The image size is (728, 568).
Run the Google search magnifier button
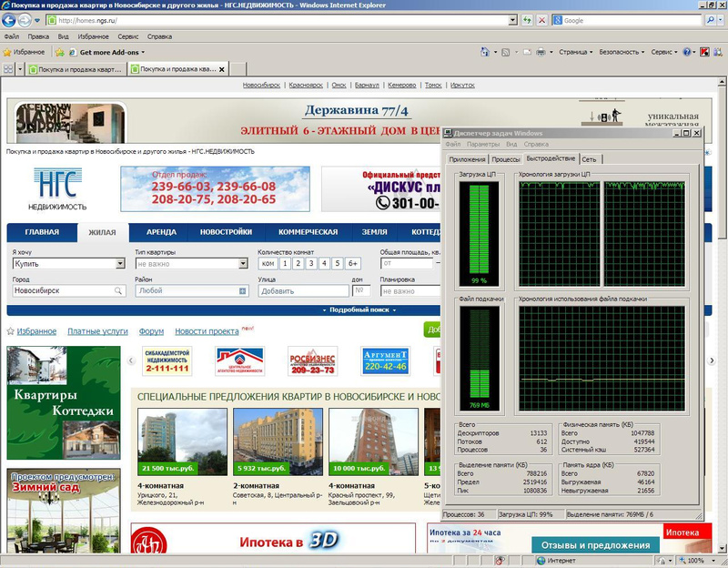pos(711,20)
